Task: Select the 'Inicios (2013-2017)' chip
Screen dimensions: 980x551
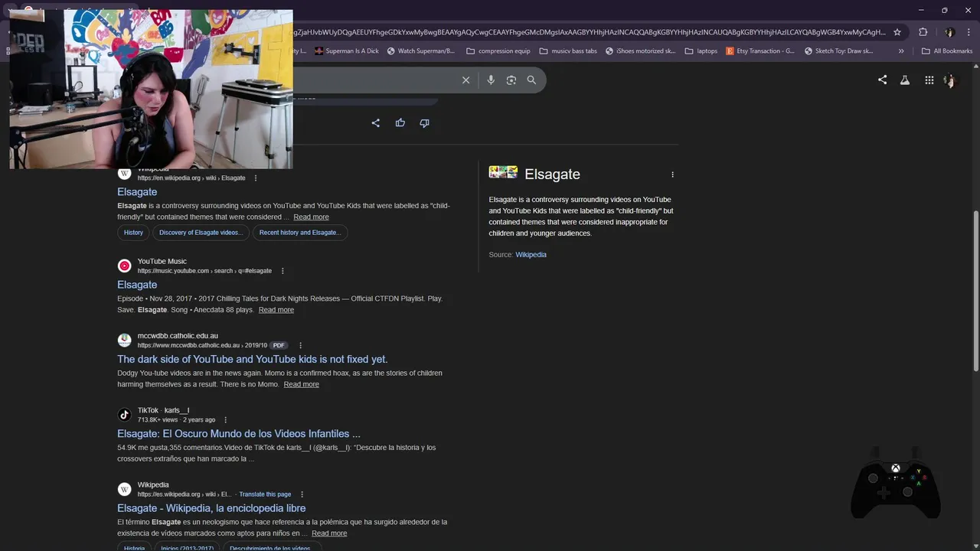Action: click(187, 547)
